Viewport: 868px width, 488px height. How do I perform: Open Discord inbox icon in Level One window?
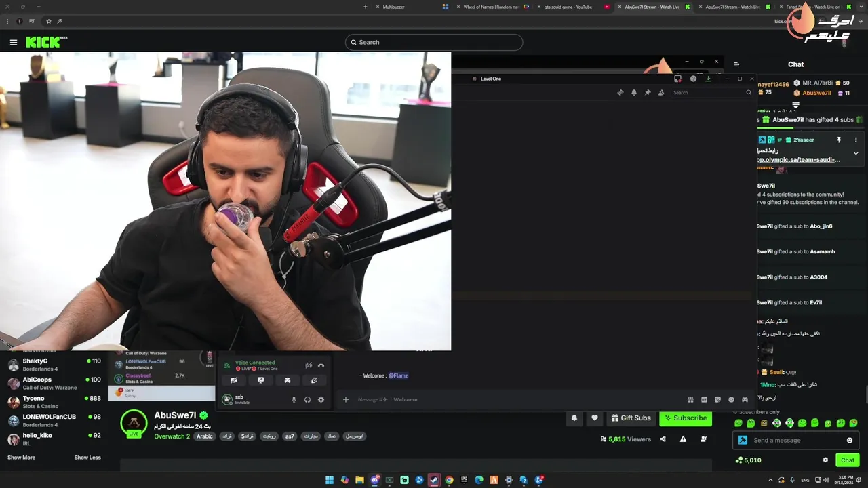click(x=677, y=79)
